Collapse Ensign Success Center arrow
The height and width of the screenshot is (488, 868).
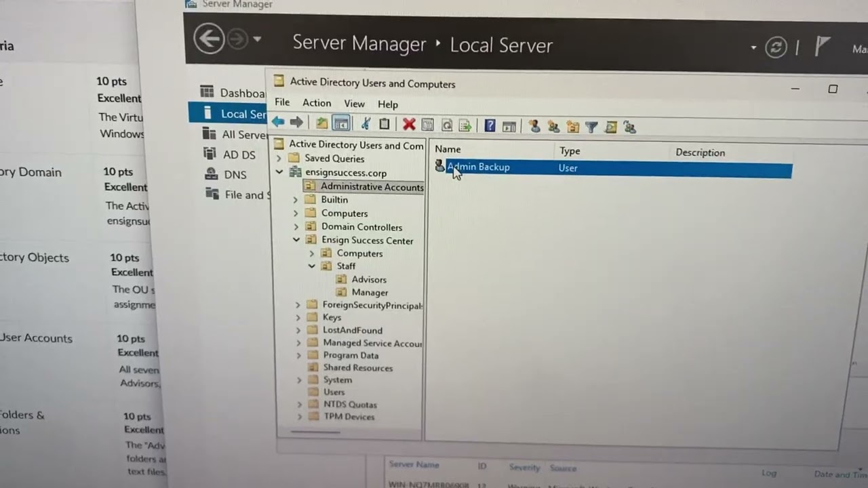click(296, 240)
